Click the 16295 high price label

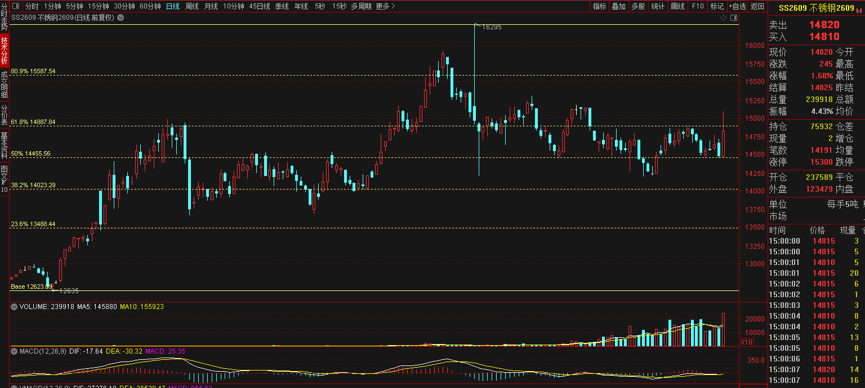coord(492,27)
